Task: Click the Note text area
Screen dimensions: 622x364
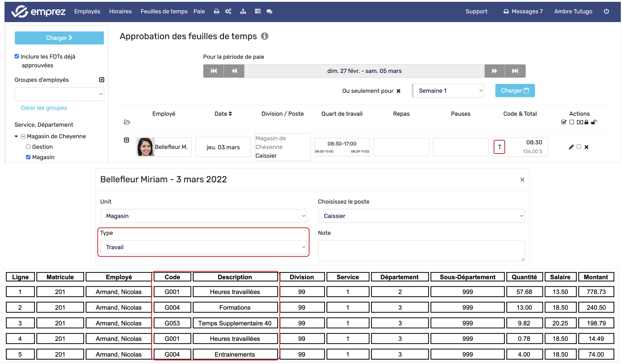Action: click(421, 250)
